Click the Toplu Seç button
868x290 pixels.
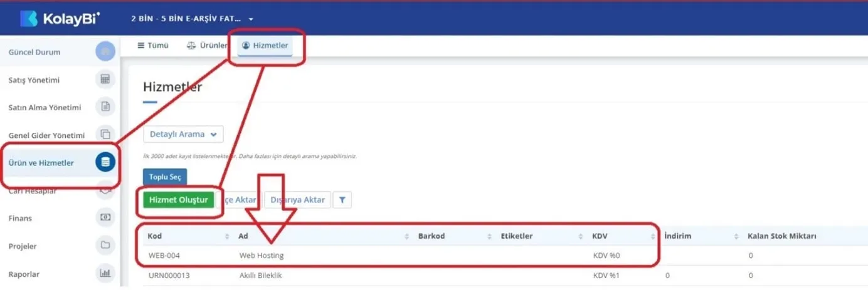[165, 177]
